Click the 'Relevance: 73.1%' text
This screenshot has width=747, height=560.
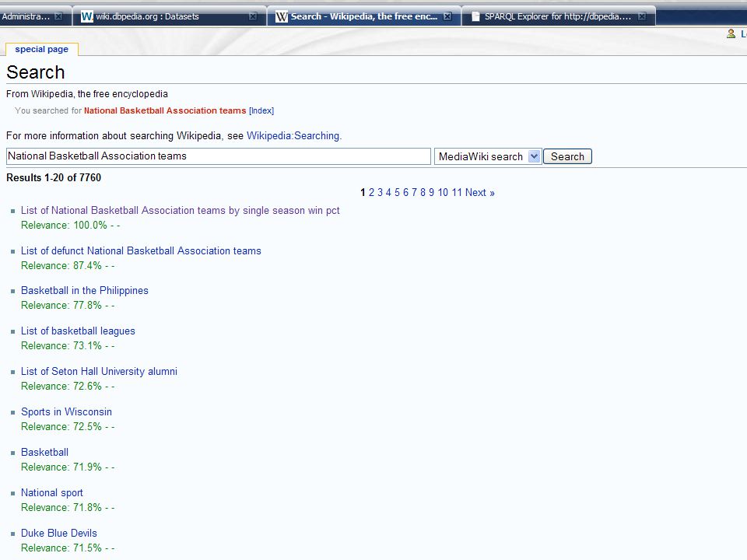[61, 345]
